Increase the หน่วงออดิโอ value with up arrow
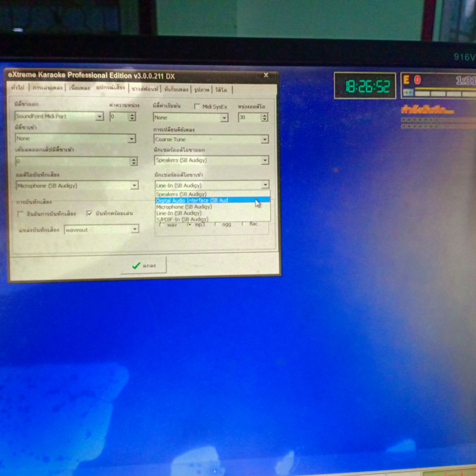This screenshot has width=476, height=476. point(265,116)
